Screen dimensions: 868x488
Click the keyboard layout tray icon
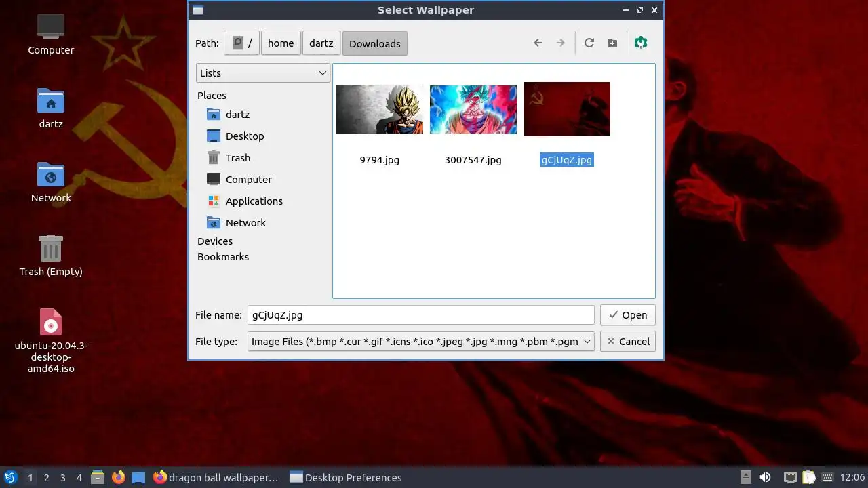(827, 477)
